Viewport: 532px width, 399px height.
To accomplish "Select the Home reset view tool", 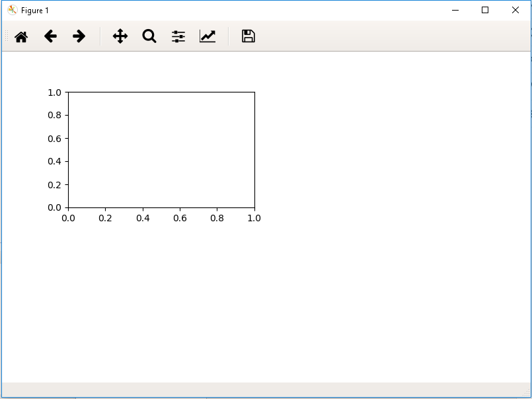I will (20, 36).
